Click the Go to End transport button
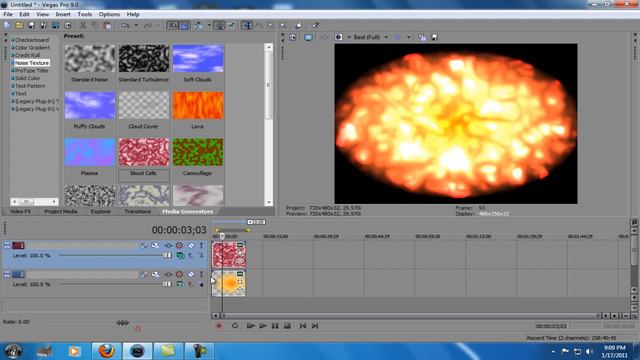 [x=315, y=326]
